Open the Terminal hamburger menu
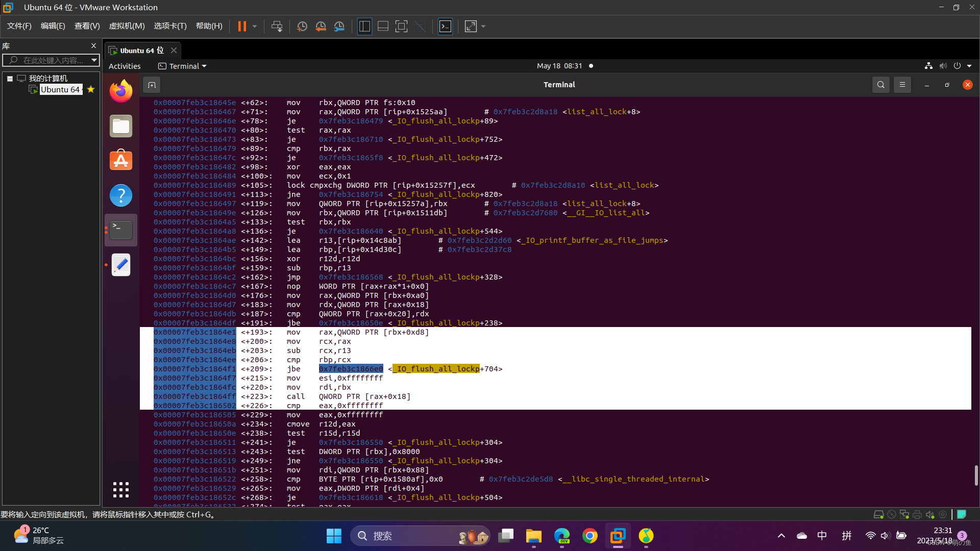980x551 pixels. [x=902, y=85]
